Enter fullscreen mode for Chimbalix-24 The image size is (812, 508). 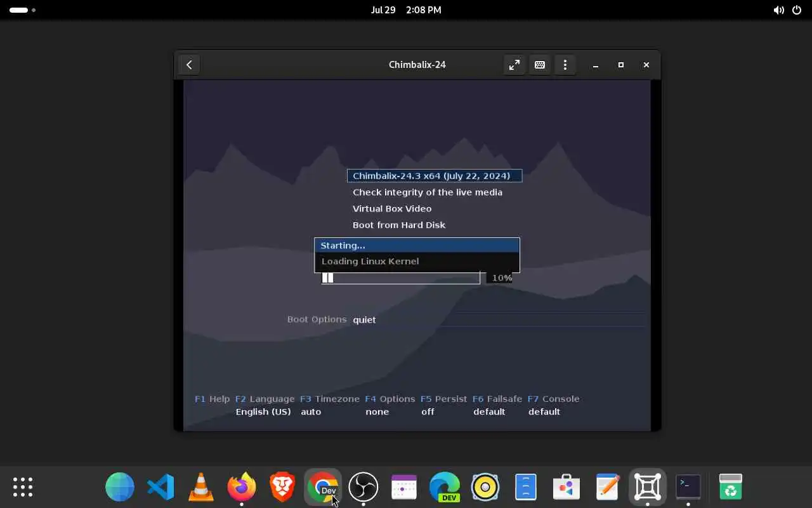[x=514, y=65]
